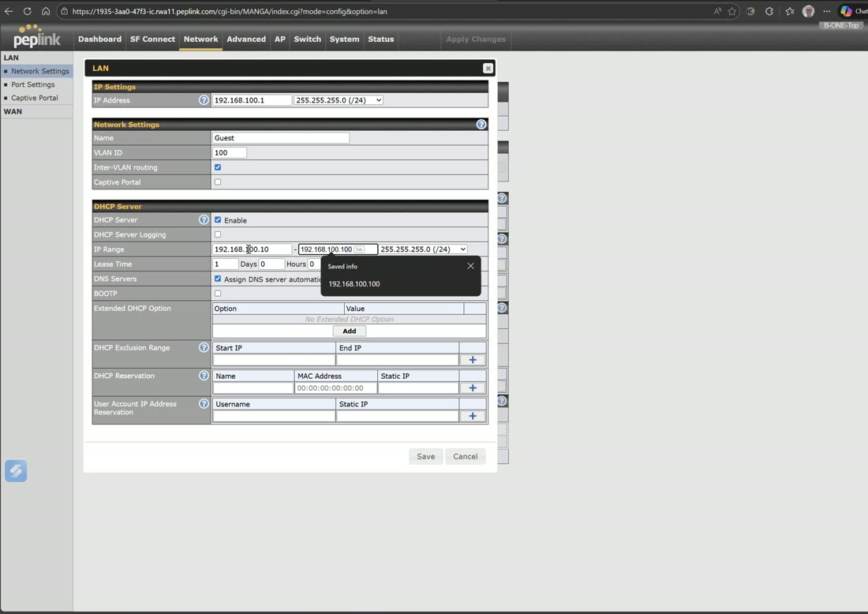This screenshot has width=868, height=614.
Task: Open the SF Connect tab
Action: point(152,39)
